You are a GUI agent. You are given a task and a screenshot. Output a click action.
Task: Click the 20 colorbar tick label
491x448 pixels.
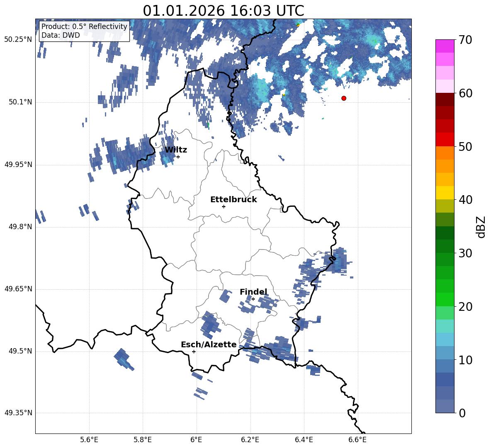465,307
